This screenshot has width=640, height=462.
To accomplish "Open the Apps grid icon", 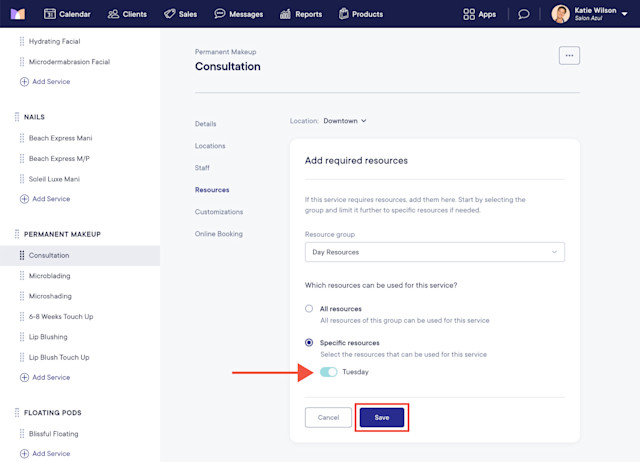I will [x=469, y=14].
